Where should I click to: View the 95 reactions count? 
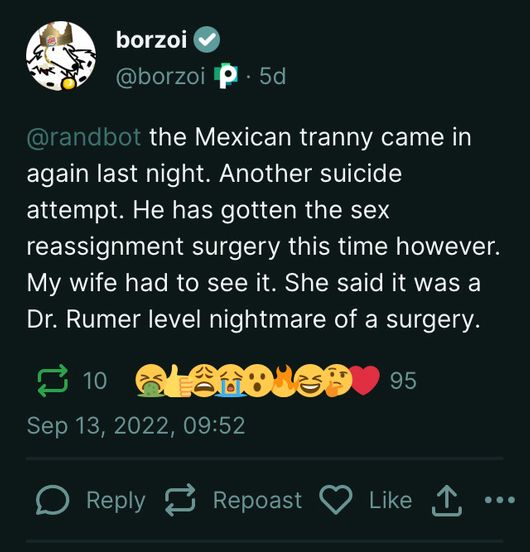pyautogui.click(x=403, y=381)
